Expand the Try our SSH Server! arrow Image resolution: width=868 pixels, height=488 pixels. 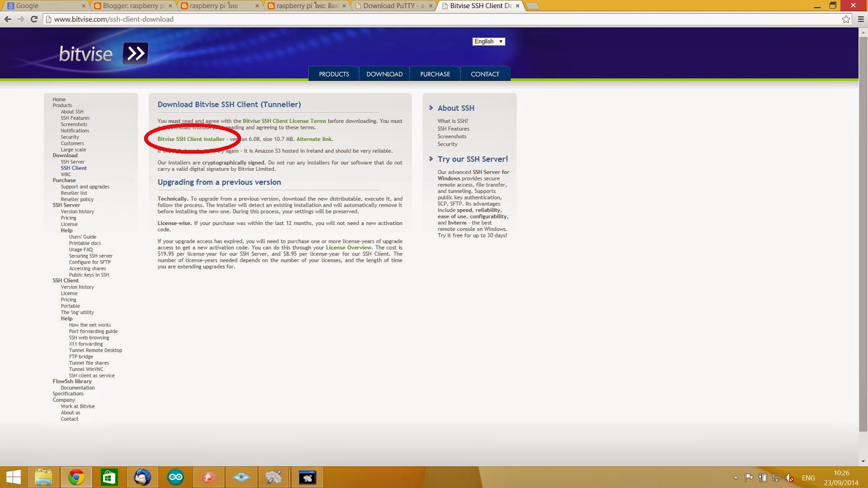click(431, 159)
